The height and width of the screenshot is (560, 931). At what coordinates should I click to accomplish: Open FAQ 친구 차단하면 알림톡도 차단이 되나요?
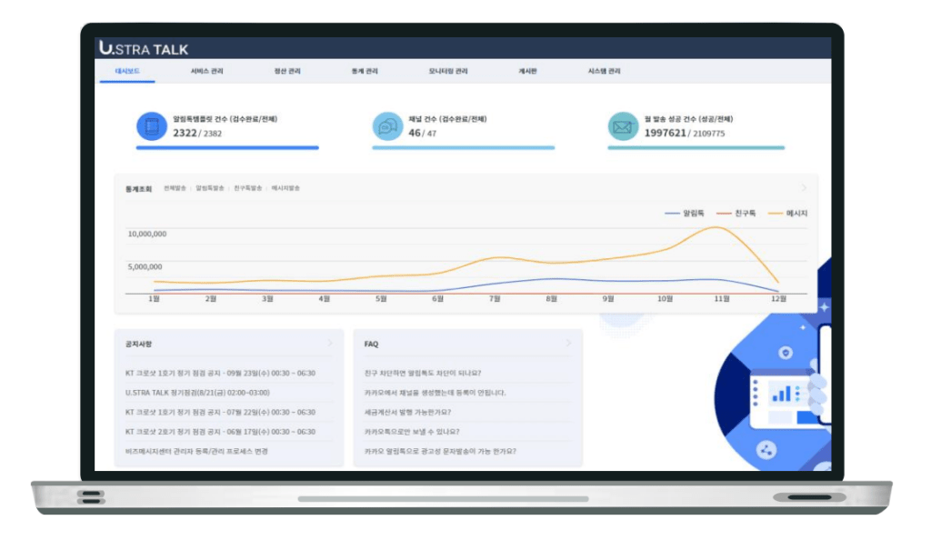422,373
